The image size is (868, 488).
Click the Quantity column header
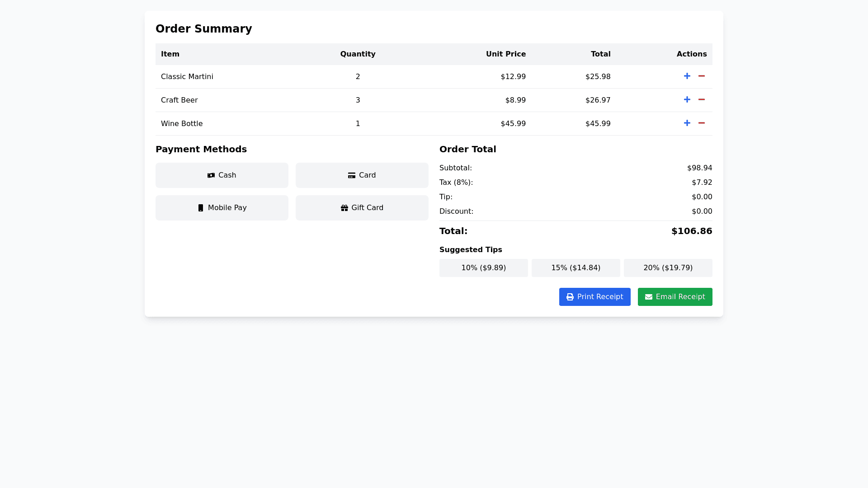pos(358,54)
